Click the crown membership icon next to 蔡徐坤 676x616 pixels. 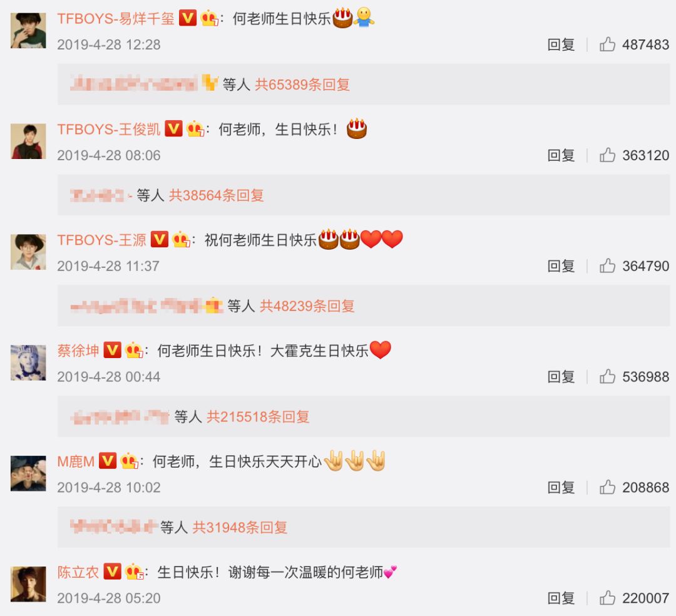coord(134,350)
